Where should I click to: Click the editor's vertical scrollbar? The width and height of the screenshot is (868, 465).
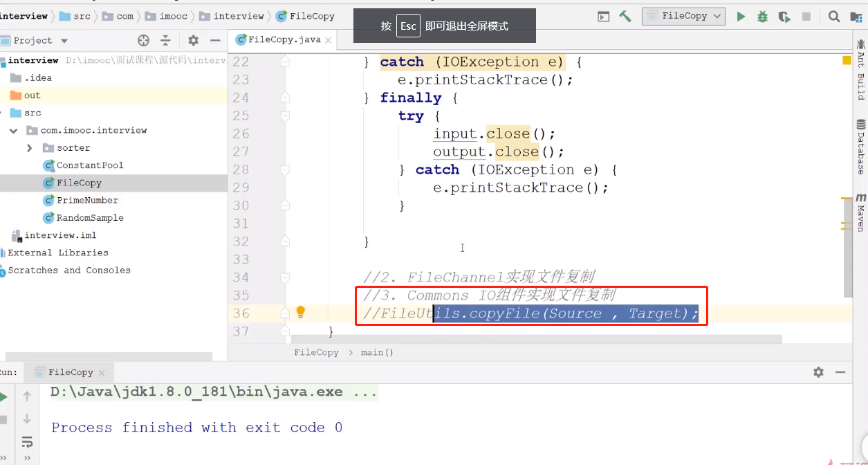click(847, 173)
